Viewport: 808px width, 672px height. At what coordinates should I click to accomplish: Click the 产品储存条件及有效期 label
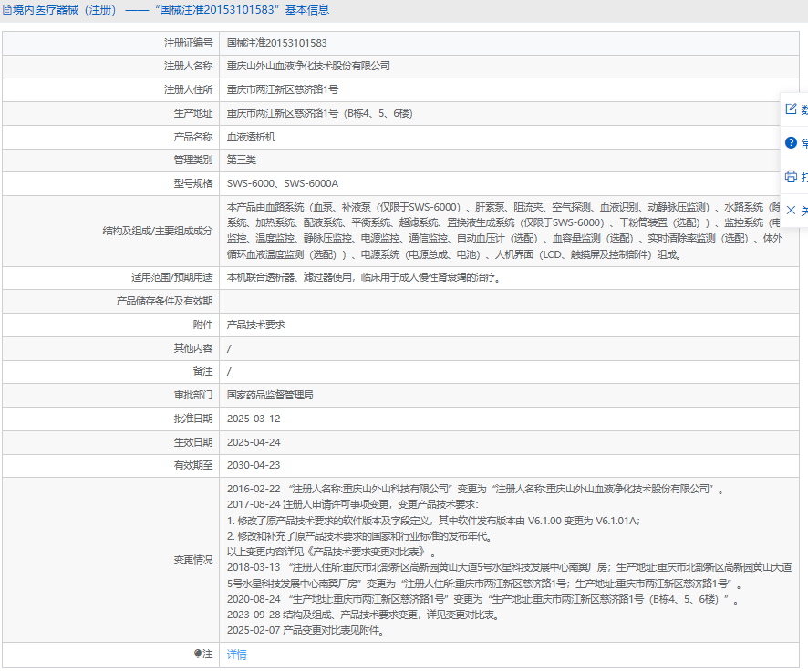click(x=164, y=302)
